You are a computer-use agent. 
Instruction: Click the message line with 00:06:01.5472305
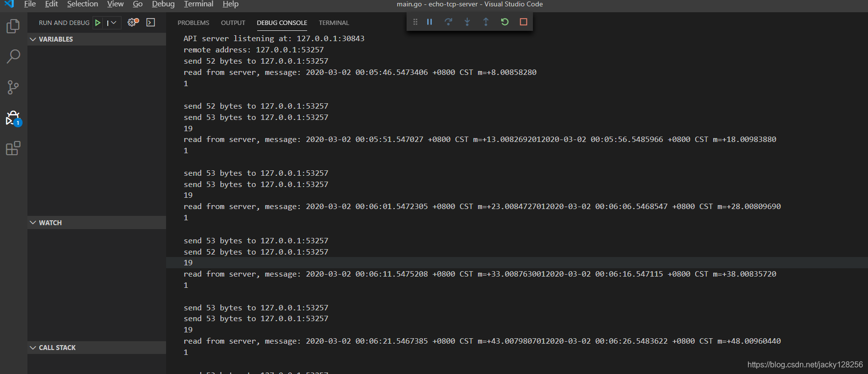pyautogui.click(x=482, y=207)
